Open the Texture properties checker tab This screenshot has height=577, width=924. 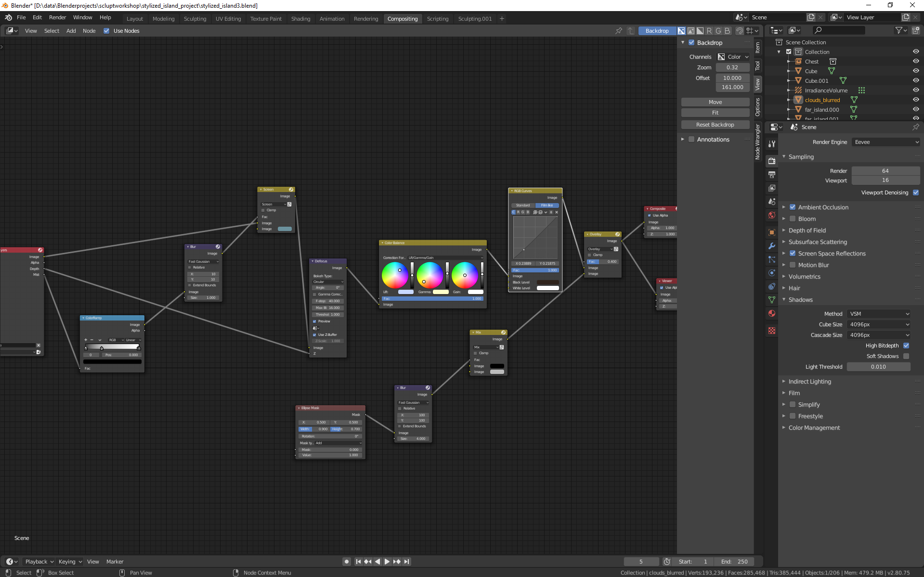772,331
